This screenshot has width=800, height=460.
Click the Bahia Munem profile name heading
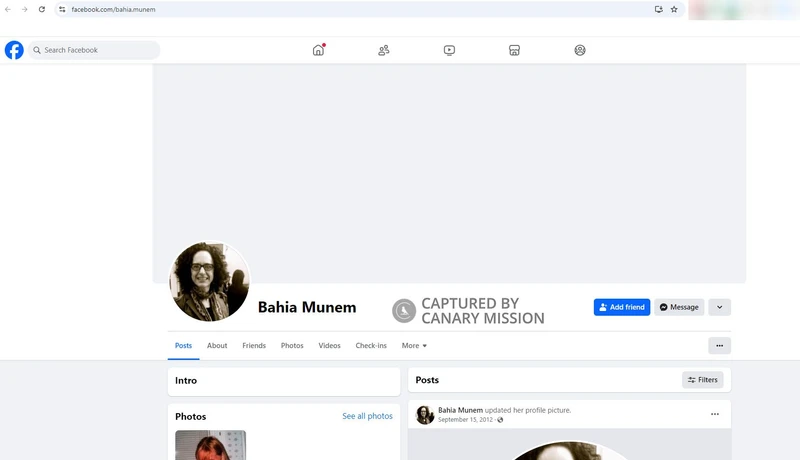click(307, 308)
